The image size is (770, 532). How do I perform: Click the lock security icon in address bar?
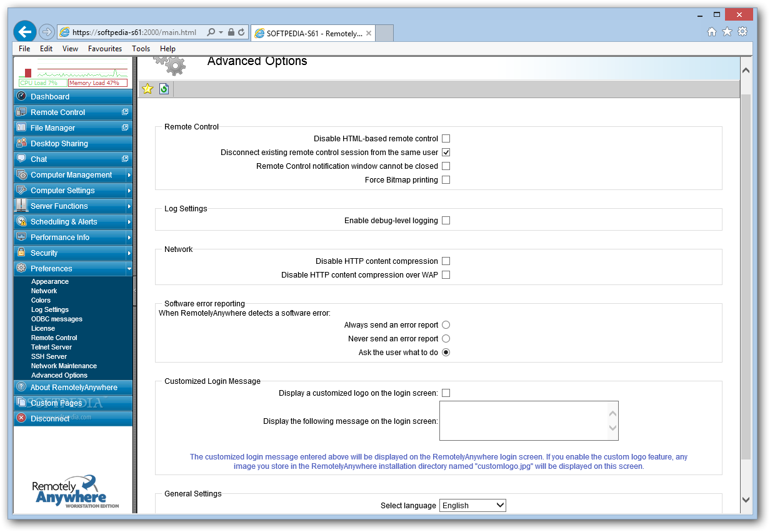point(231,33)
